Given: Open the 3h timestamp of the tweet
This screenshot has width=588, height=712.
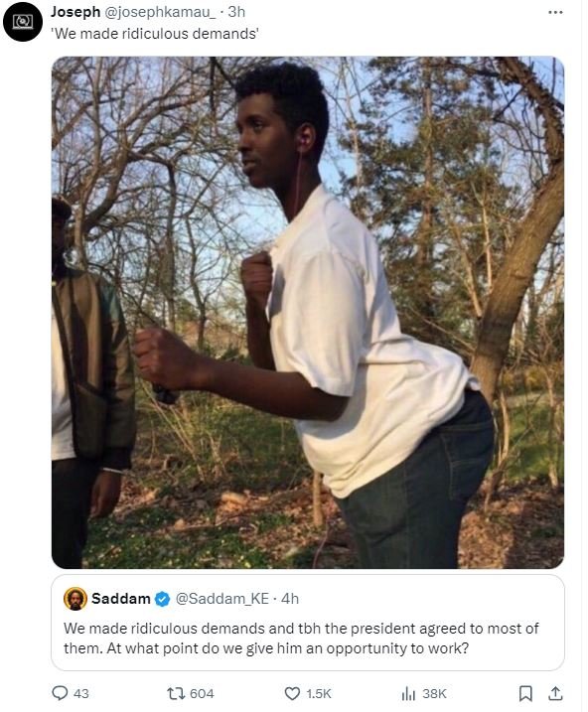Looking at the screenshot, I should (236, 12).
